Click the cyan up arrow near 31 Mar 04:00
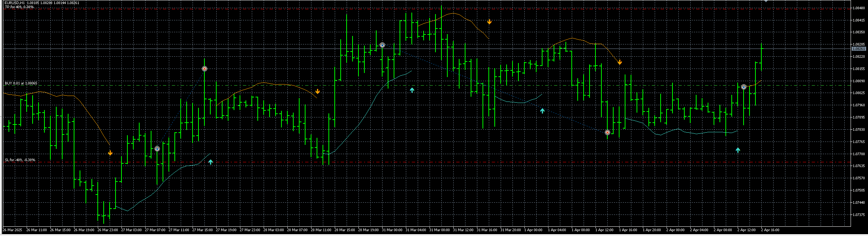 coord(412,90)
